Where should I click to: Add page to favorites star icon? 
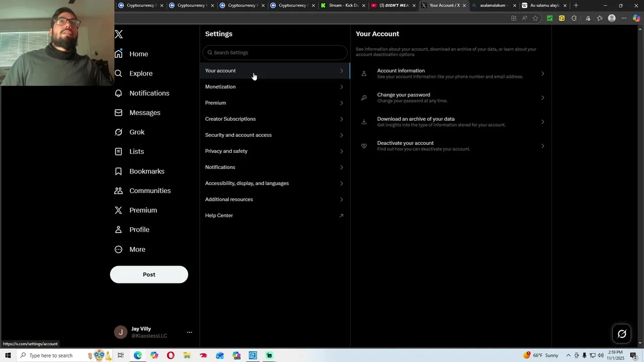[x=535, y=18]
